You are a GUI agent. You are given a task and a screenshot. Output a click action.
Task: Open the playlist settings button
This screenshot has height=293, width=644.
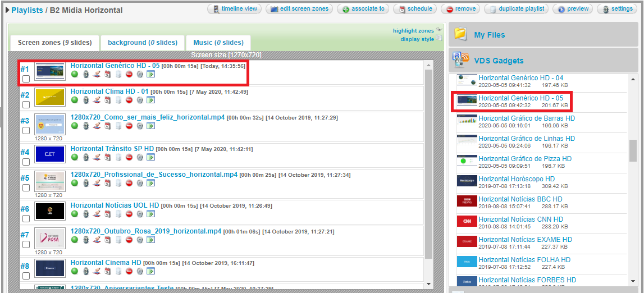tap(617, 8)
